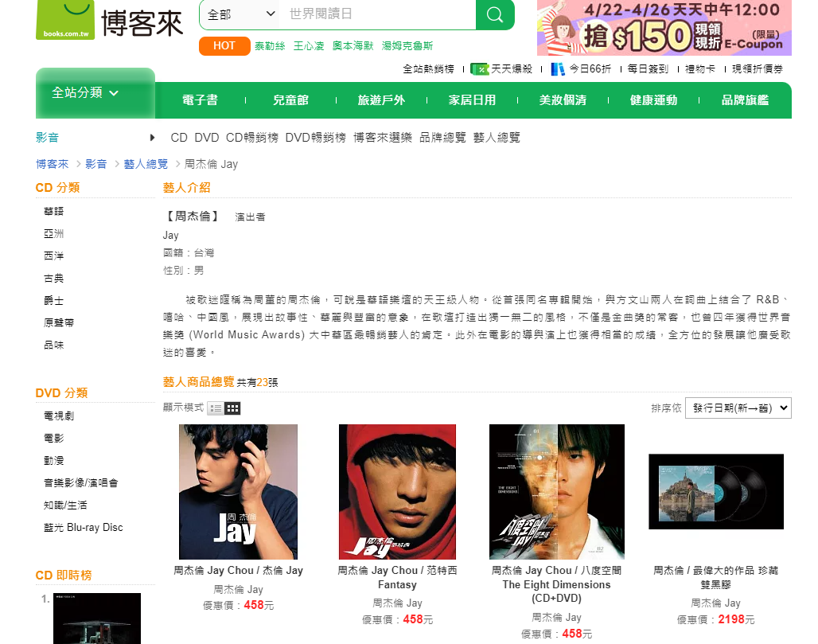Select DVD in the sub-navigation
818x644 pixels.
[207, 138]
